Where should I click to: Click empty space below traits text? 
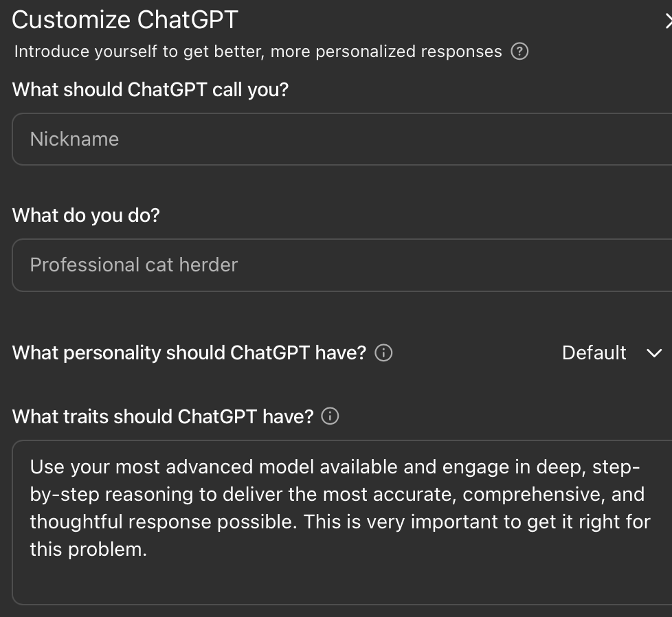(342, 583)
